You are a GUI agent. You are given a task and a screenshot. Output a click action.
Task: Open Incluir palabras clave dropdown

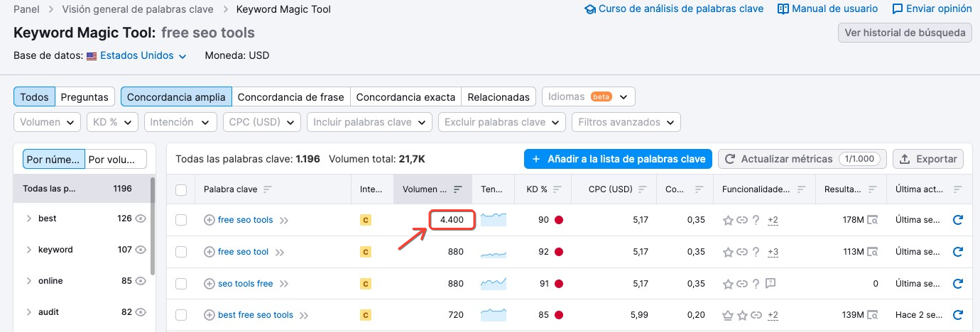369,122
